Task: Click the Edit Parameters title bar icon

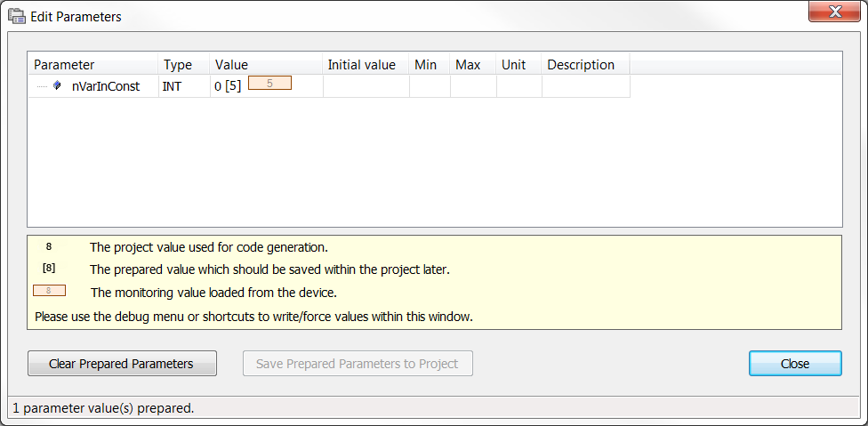Action: pyautogui.click(x=17, y=17)
